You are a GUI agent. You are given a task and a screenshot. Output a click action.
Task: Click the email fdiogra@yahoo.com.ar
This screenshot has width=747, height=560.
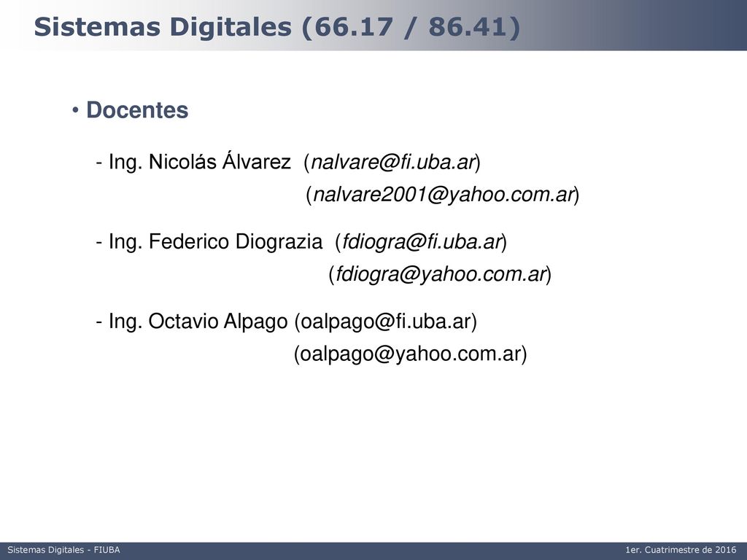click(x=440, y=274)
